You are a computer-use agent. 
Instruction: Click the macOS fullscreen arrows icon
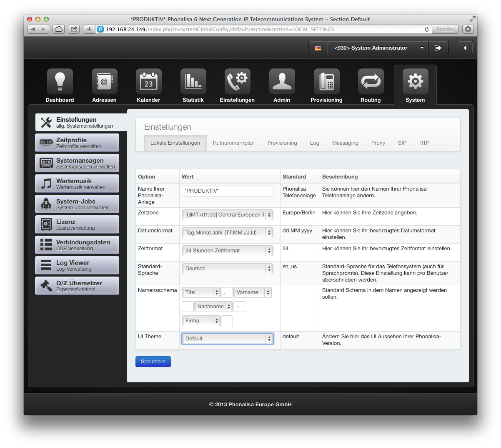472,19
